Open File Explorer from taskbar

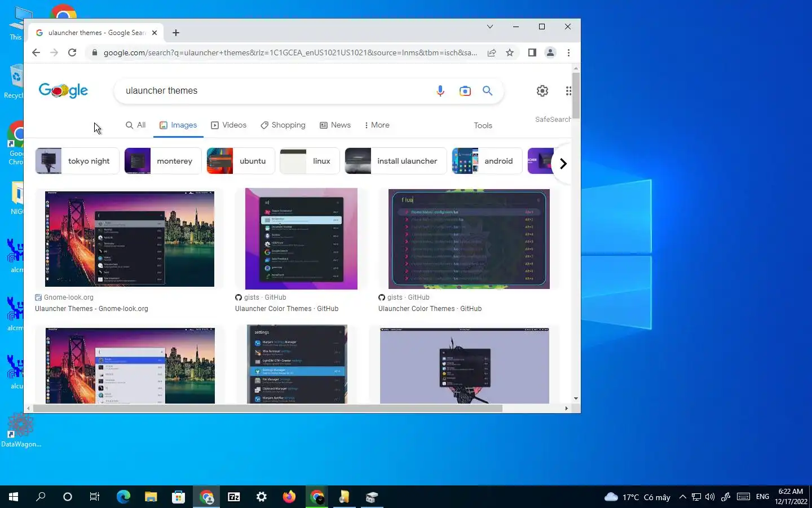point(151,497)
